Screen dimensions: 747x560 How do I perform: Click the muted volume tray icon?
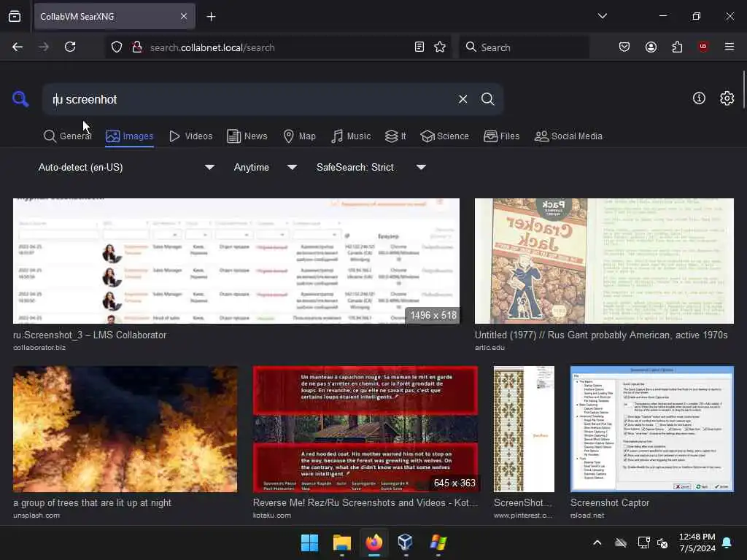(x=662, y=542)
